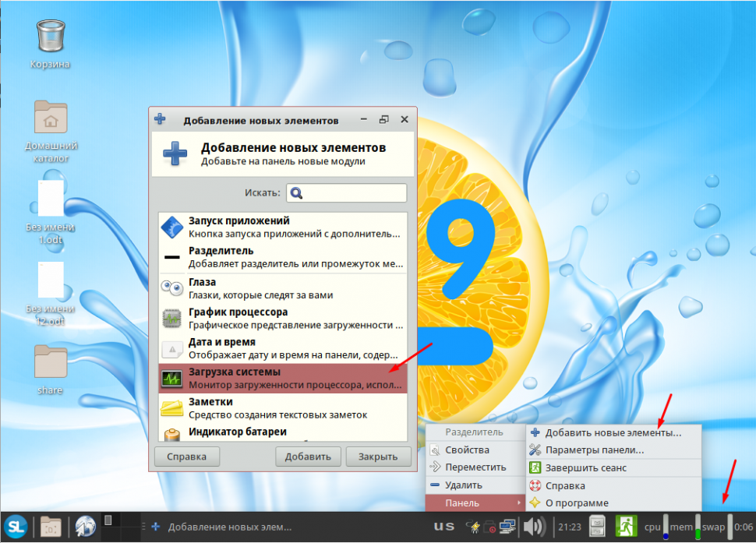
Task: Select 'Завершить сеанс' in context menu
Action: (585, 468)
